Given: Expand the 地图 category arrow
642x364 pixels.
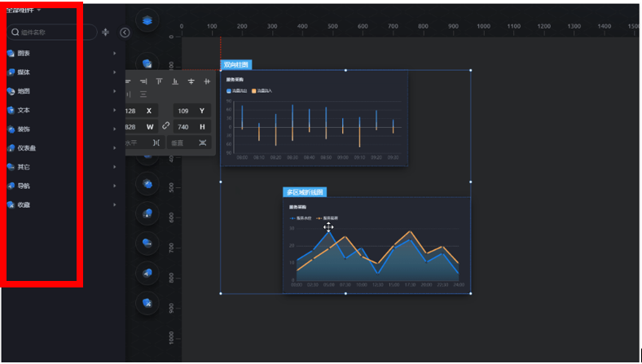Looking at the screenshot, I should (x=115, y=91).
